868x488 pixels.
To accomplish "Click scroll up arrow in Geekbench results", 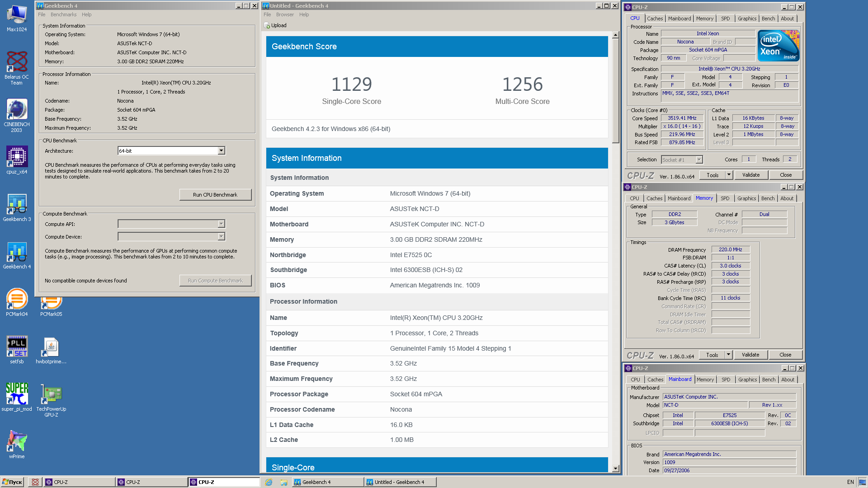I will 615,35.
